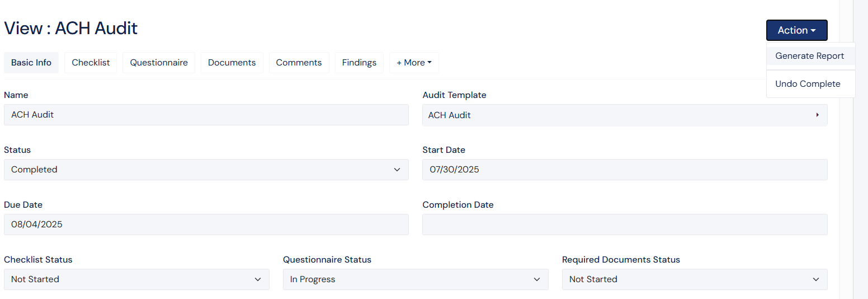The image size is (868, 299).
Task: Open the Questionnaire Status dropdown
Action: coord(415,279)
